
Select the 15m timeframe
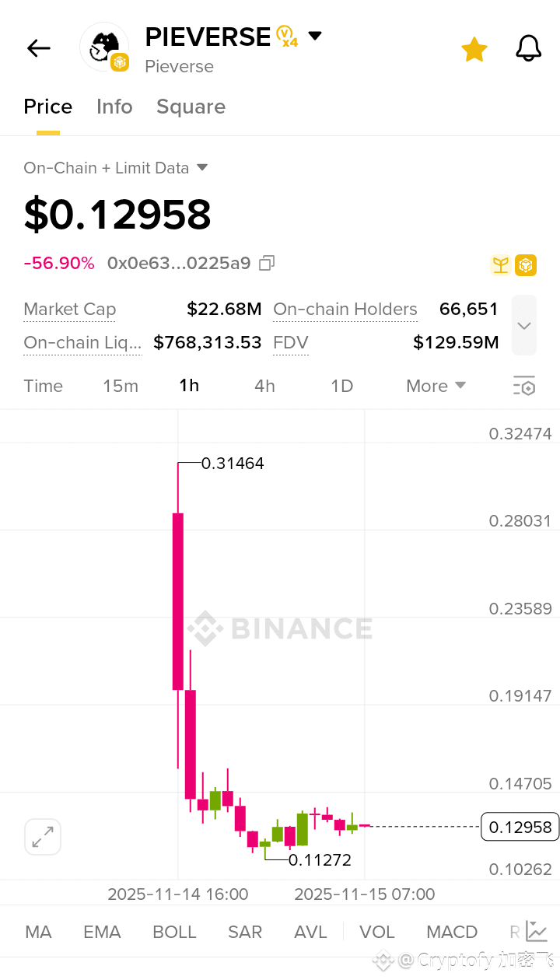(x=121, y=386)
